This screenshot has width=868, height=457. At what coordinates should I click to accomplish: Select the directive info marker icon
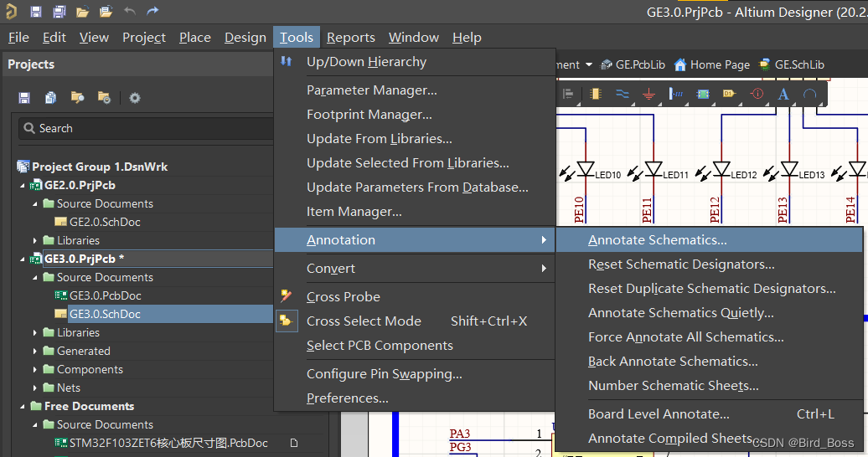[x=757, y=94]
